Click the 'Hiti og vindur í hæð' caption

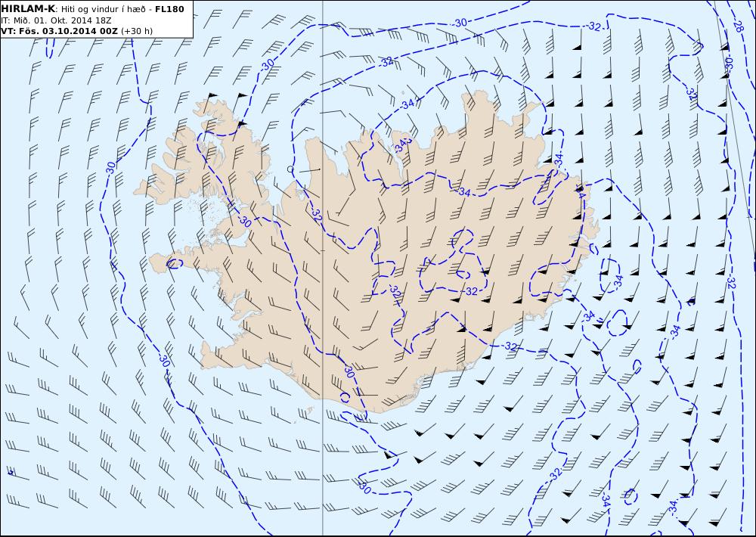[x=103, y=9]
